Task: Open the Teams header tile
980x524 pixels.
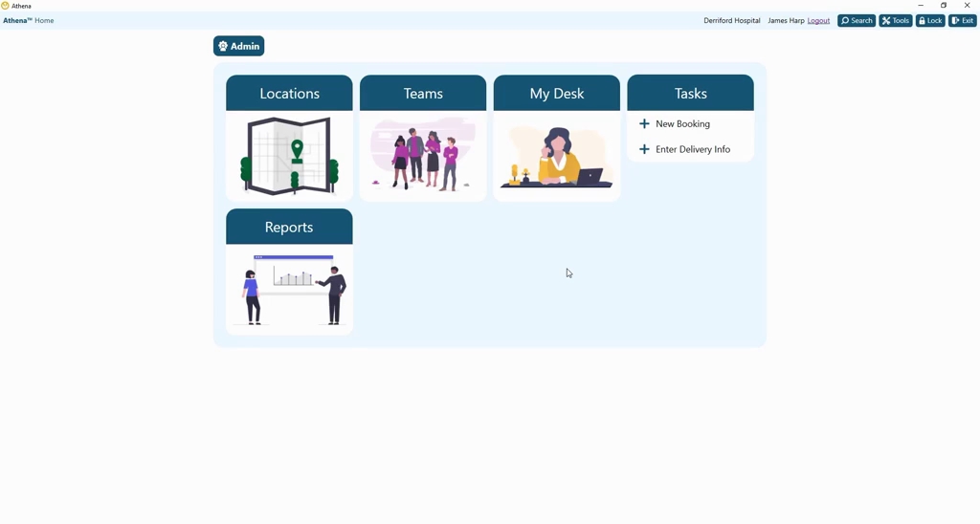Action: [423, 93]
